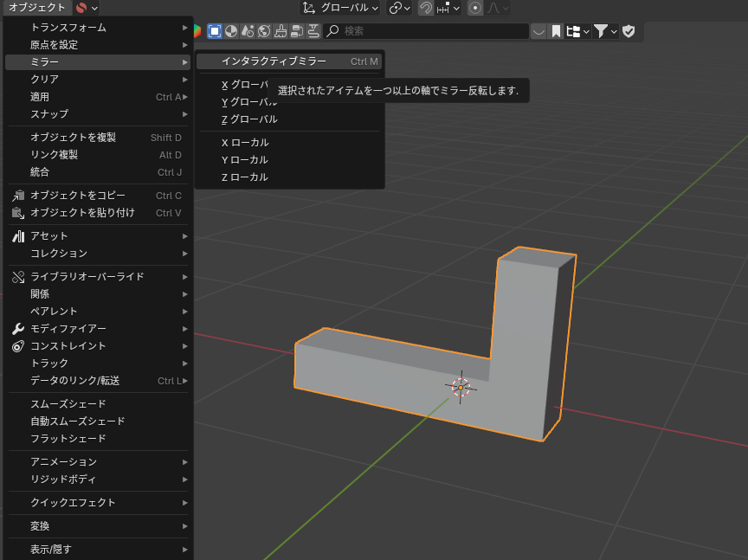Click the red sphere icon beside オブジェクト
This screenshot has height=560, width=748.
point(81,8)
